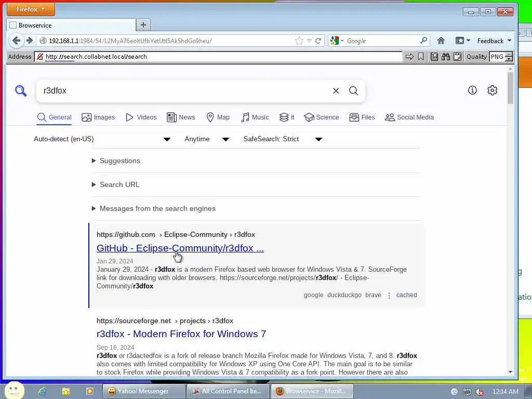
Task: Click the Browservice clipboard icon
Action: [x=457, y=57]
